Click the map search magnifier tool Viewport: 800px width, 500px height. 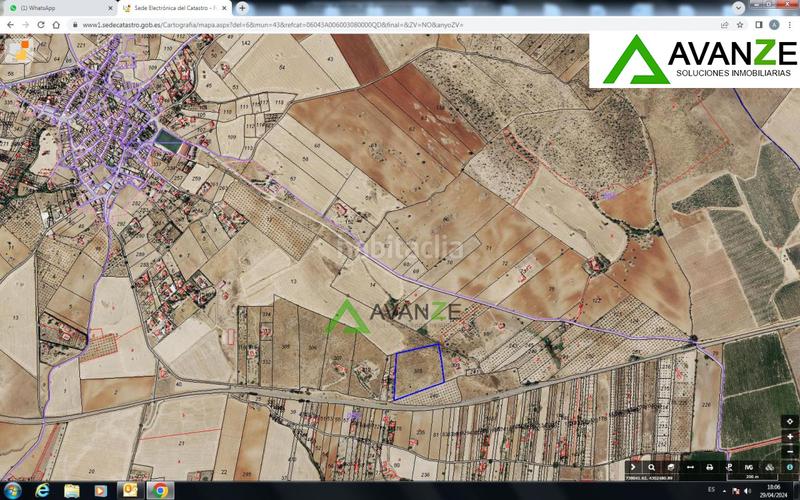[652, 467]
